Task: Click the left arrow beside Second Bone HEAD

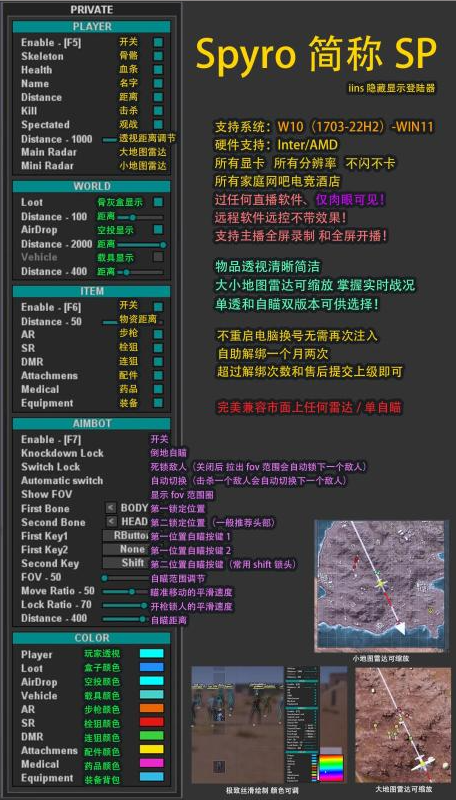Action: [x=111, y=521]
